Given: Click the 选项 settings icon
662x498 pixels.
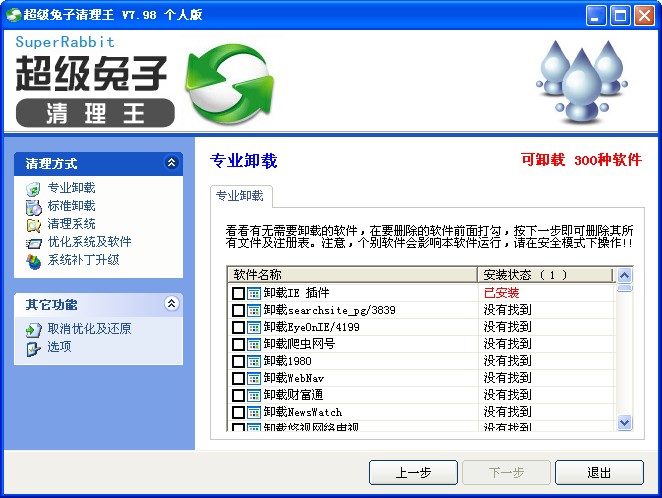Looking at the screenshot, I should coord(33,349).
